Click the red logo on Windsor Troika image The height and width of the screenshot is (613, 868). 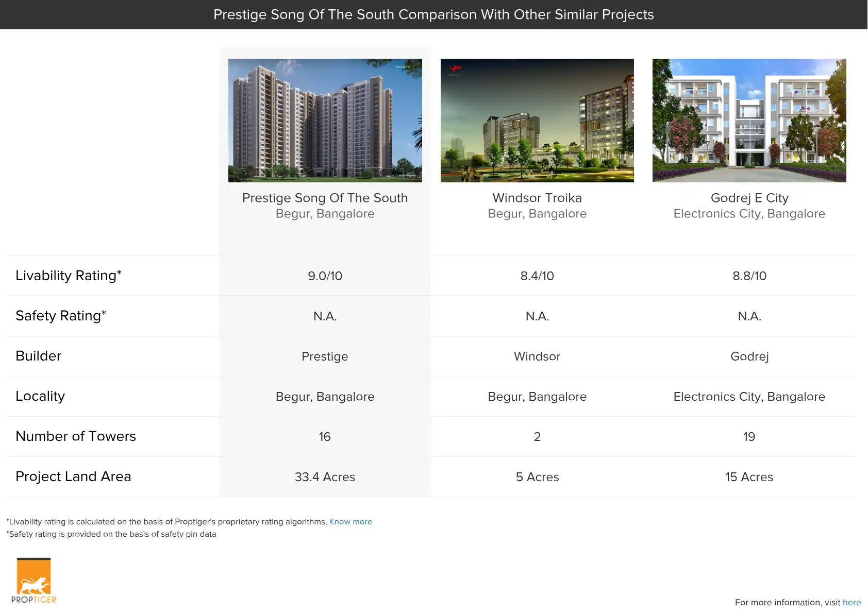(x=455, y=69)
